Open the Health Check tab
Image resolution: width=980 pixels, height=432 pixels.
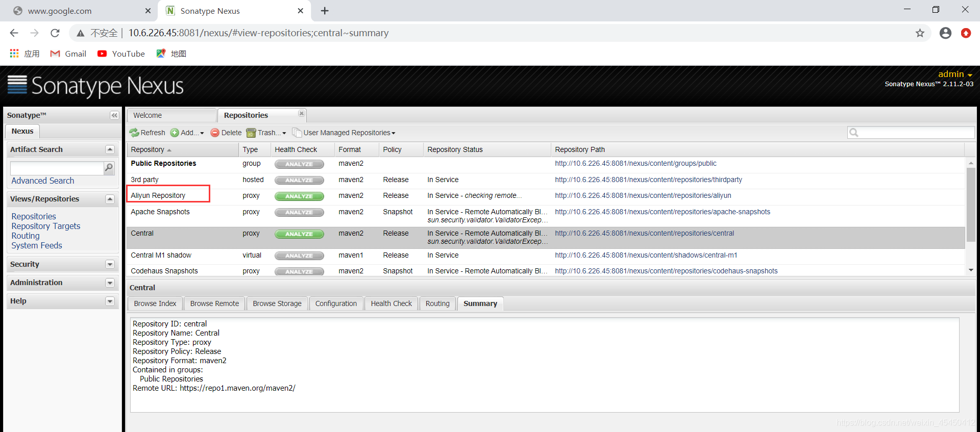[391, 303]
